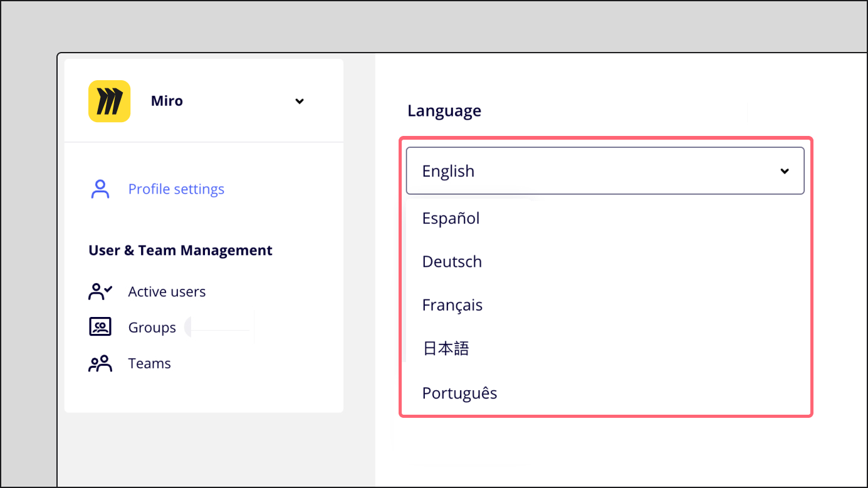Viewport: 868px width, 488px height.
Task: Click the Teams people icon
Action: [100, 363]
